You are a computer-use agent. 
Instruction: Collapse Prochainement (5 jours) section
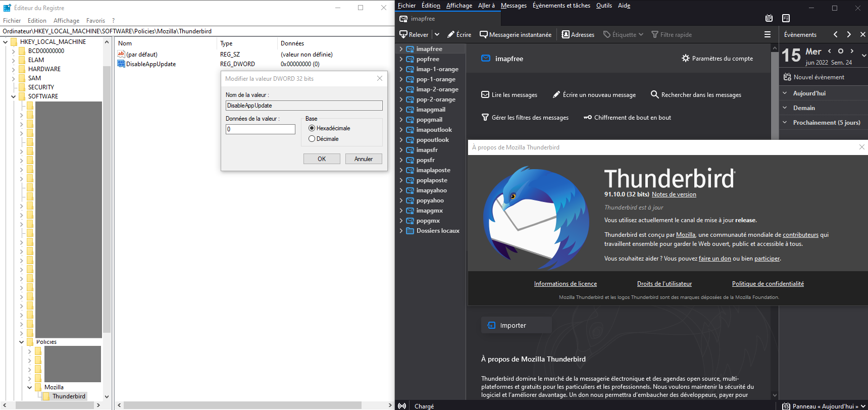point(785,123)
